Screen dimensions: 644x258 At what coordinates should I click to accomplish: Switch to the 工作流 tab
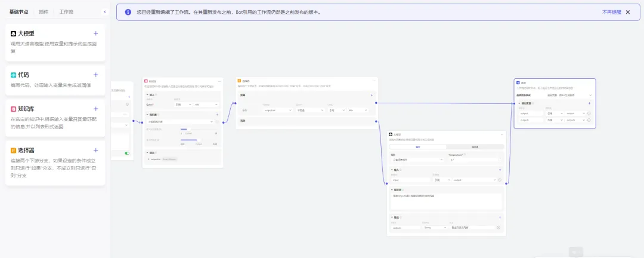click(66, 11)
